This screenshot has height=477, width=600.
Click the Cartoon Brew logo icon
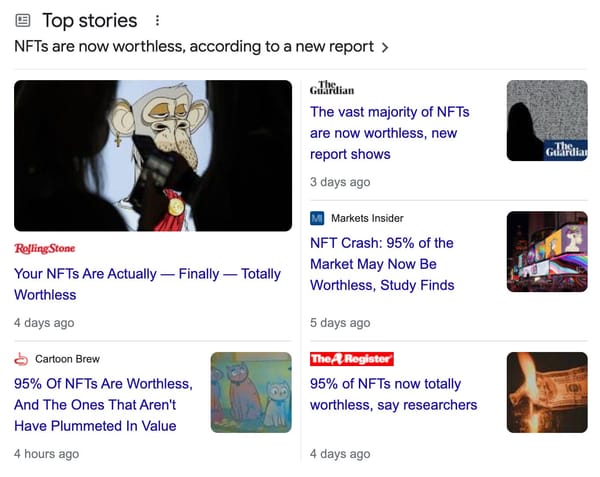click(21, 358)
